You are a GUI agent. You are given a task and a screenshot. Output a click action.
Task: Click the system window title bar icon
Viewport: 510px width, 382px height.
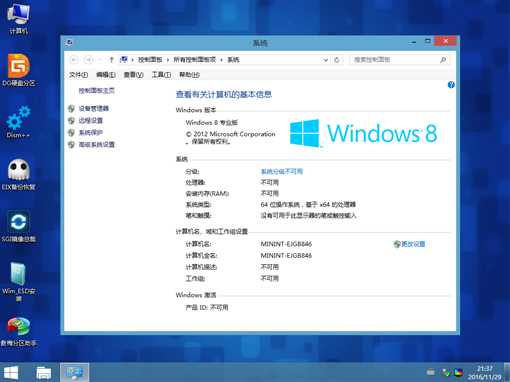coord(69,42)
